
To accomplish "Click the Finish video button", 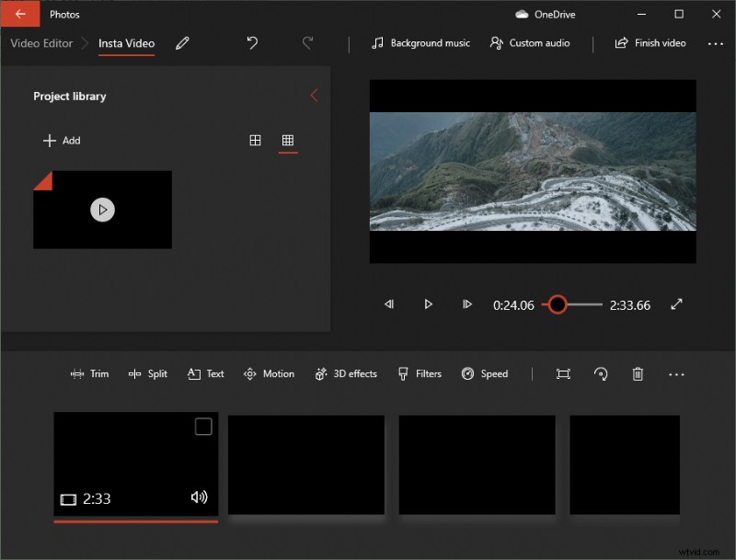I will pyautogui.click(x=650, y=43).
